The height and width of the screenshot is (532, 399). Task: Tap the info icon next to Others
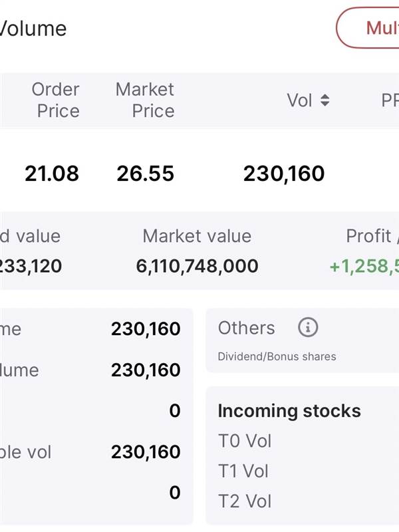click(308, 327)
